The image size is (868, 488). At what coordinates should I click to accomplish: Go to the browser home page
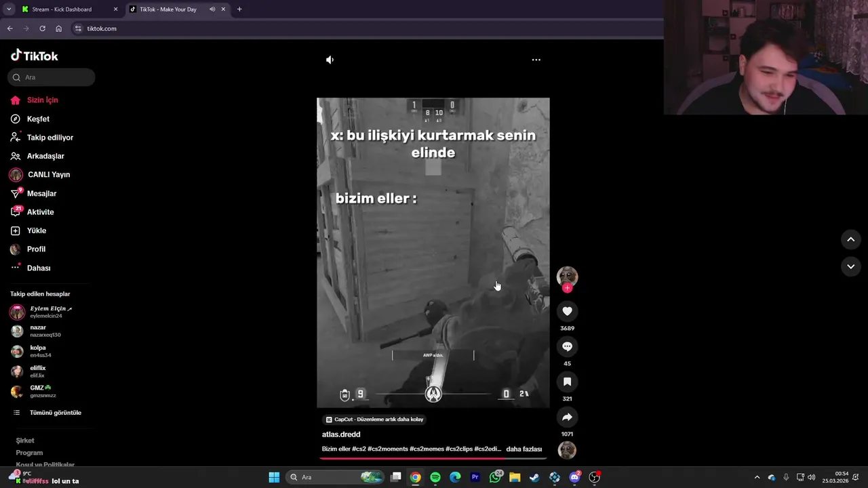click(58, 28)
